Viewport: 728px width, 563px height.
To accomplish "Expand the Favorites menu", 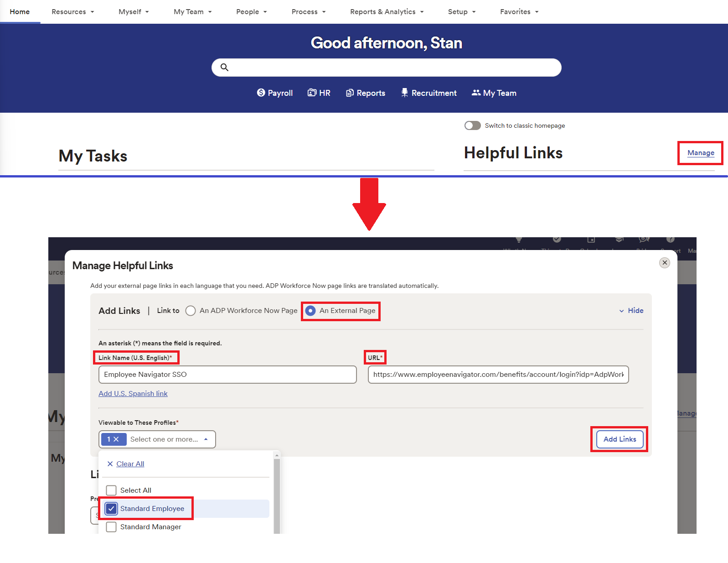I will click(519, 12).
